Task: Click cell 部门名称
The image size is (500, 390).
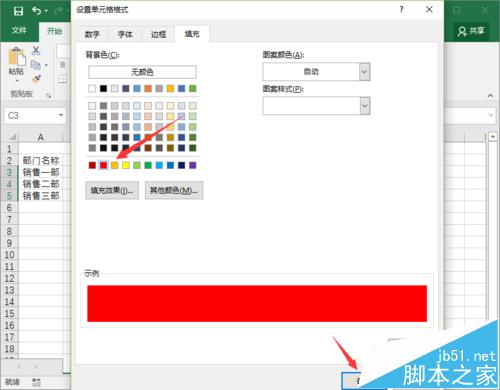Action: [x=41, y=161]
